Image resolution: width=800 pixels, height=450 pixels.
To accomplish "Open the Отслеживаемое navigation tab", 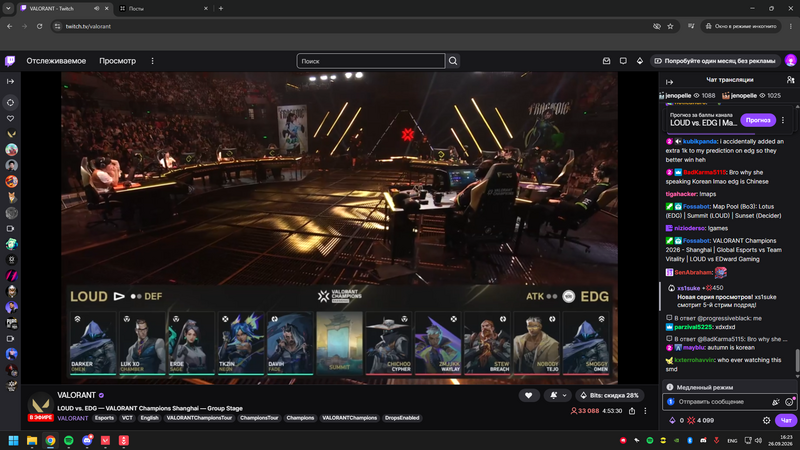I will pyautogui.click(x=56, y=61).
